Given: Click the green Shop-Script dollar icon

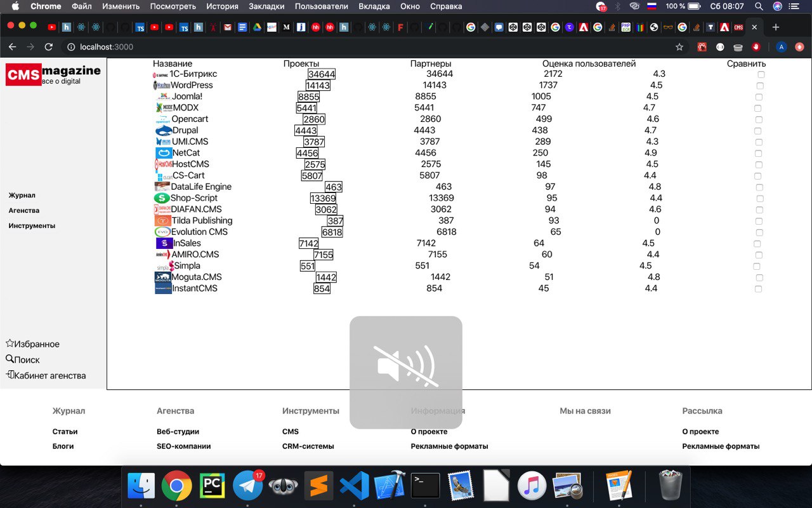Looking at the screenshot, I should click(162, 198).
